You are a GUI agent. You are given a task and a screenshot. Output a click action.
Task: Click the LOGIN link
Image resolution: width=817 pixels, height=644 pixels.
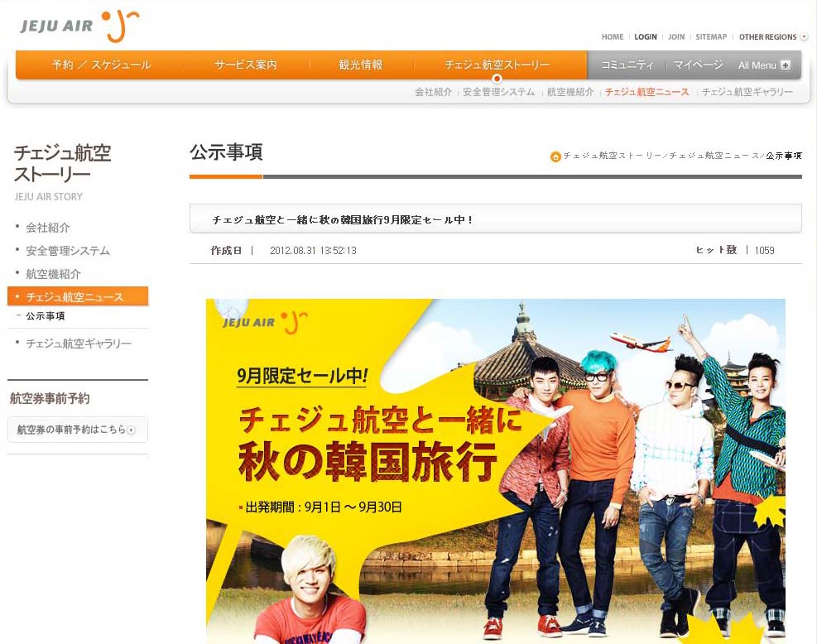[x=646, y=37]
